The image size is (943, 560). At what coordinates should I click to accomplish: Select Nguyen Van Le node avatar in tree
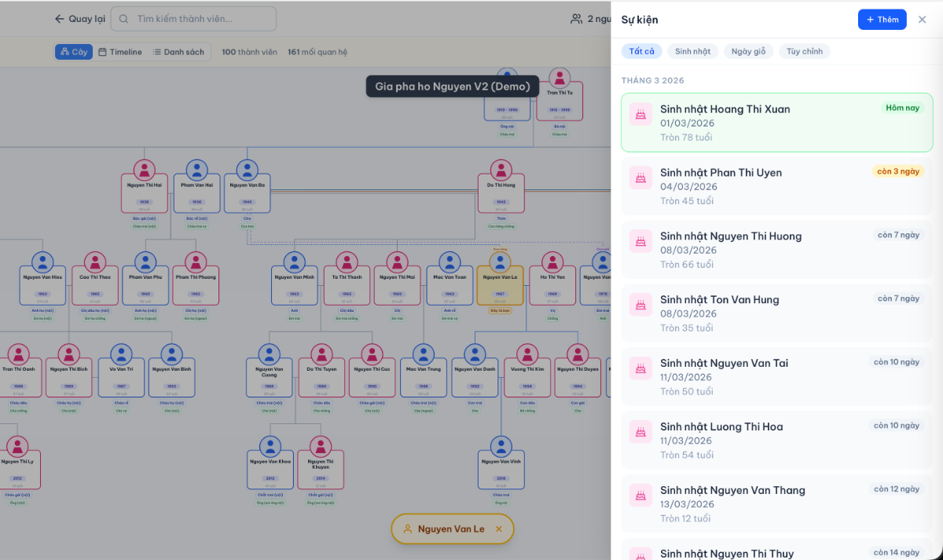[501, 262]
